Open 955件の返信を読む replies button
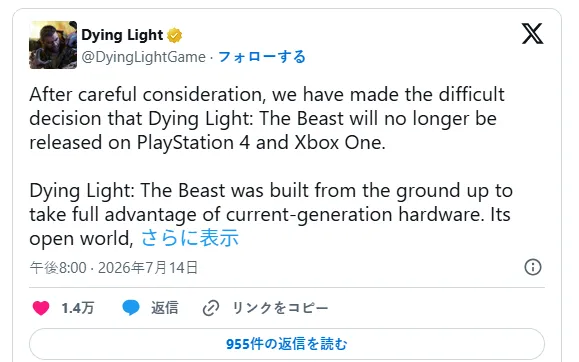This screenshot has height=362, width=579. tap(287, 344)
